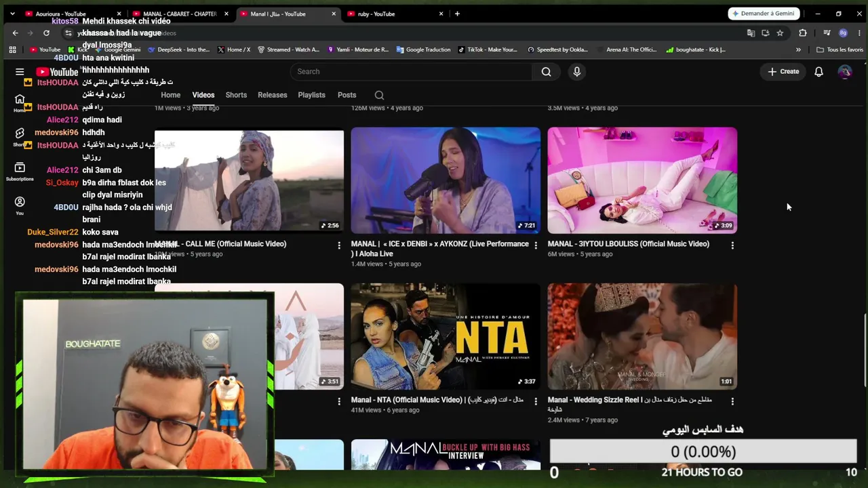
Task: Open the ICE x DENBI Aloha Live title
Action: coord(440,249)
